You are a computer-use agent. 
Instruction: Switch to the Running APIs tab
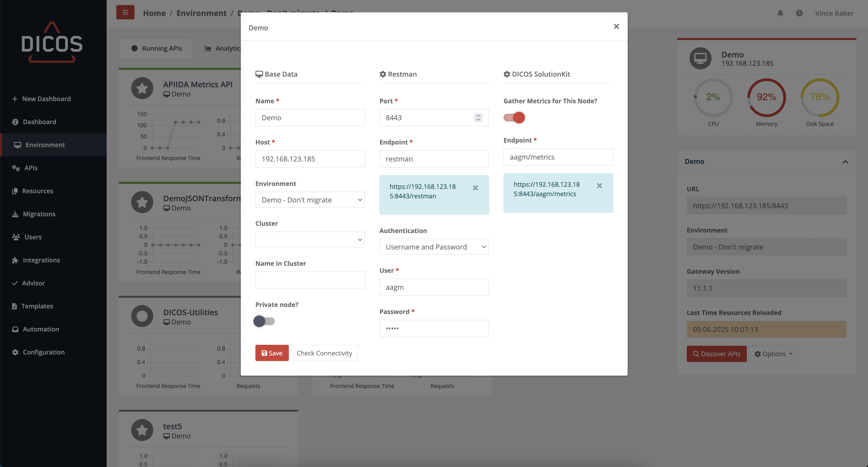156,48
